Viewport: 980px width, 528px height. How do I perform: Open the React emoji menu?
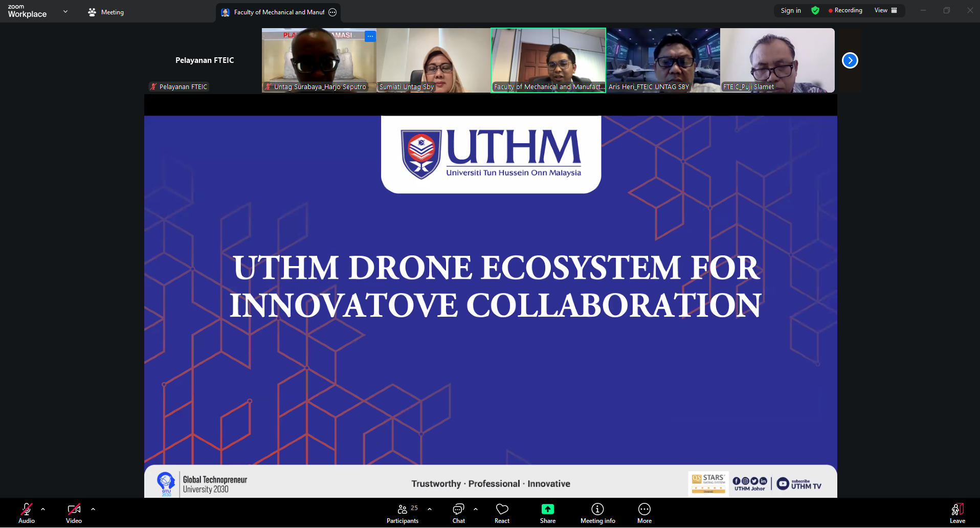(502, 513)
